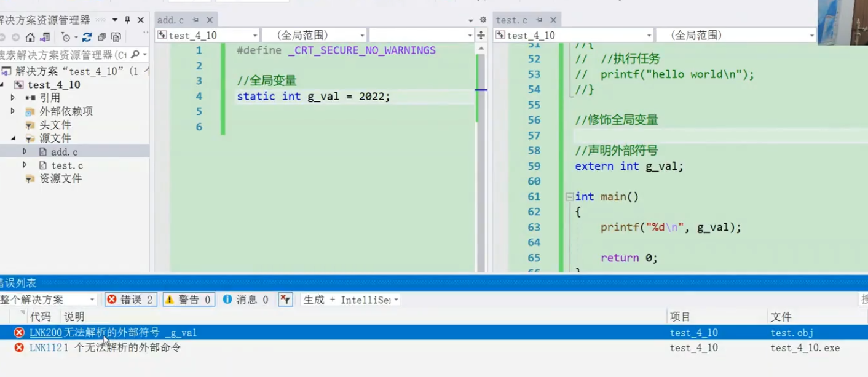Image resolution: width=868 pixels, height=377 pixels.
Task: Pin the test.c tab
Action: (539, 20)
